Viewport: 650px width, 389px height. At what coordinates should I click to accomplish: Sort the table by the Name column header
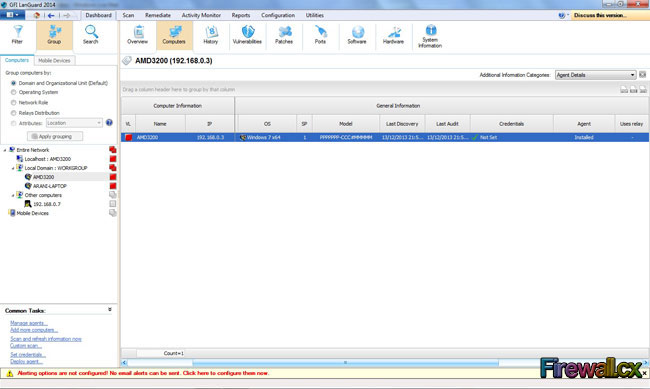(160, 124)
